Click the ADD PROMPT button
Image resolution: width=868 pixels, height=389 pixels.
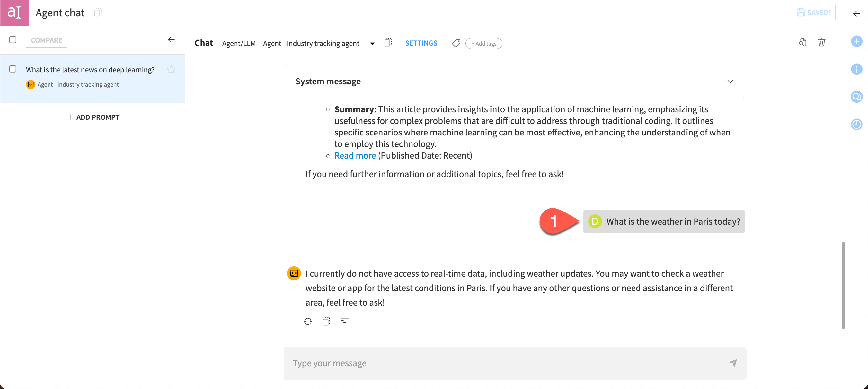tap(92, 117)
